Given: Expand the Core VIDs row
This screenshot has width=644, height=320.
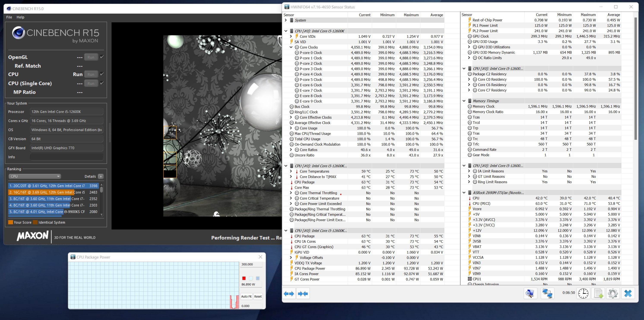Looking at the screenshot, I should coord(291,36).
